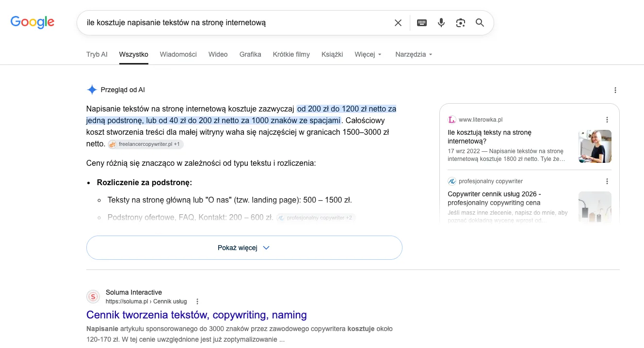Open three-dot menu for the literowka.pl source
The image size is (644, 348).
point(607,120)
